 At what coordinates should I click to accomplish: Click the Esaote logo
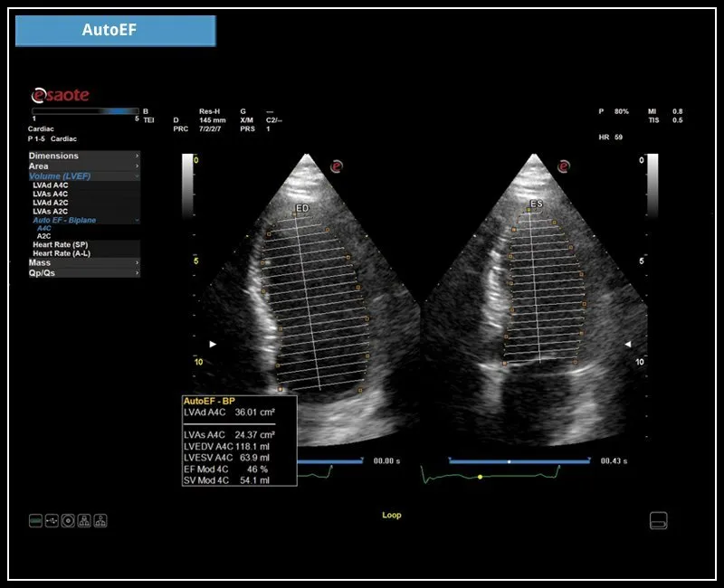click(60, 95)
